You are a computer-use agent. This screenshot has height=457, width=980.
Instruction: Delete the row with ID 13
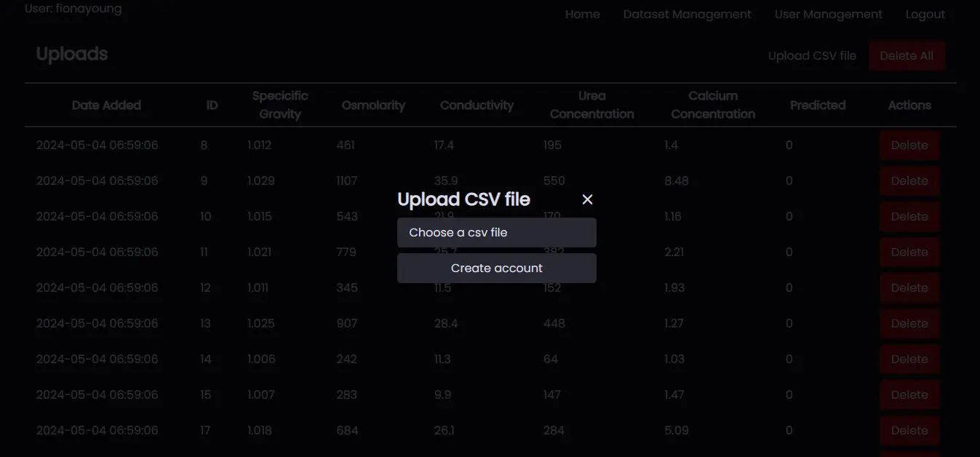click(909, 324)
